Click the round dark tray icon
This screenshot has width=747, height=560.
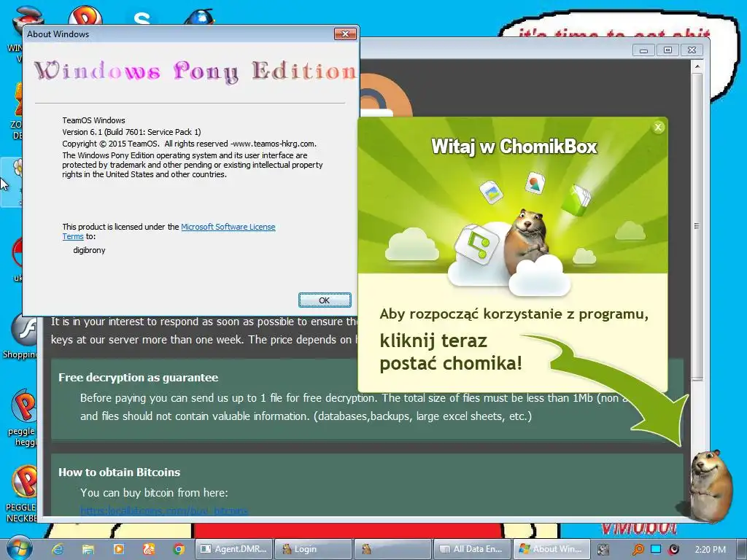673,549
